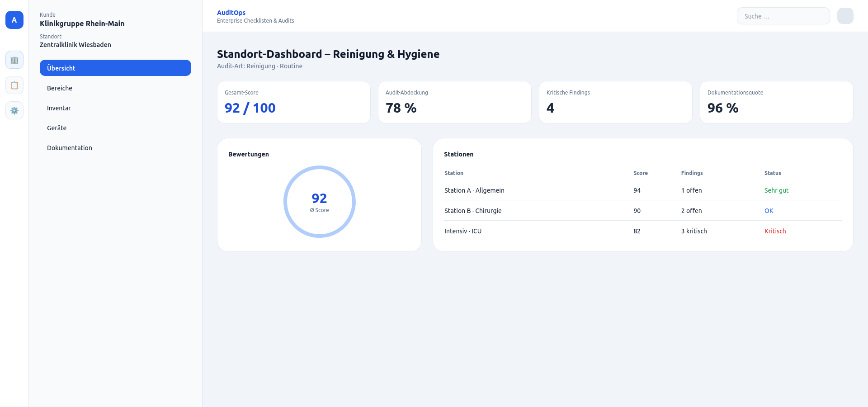
Task: Click the Kritische Findings card
Action: (615, 102)
